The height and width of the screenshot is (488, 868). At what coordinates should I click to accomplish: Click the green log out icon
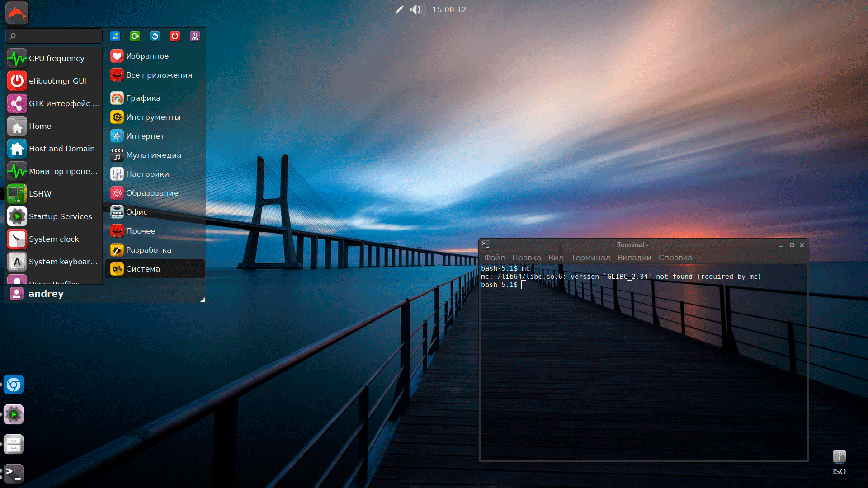(135, 36)
